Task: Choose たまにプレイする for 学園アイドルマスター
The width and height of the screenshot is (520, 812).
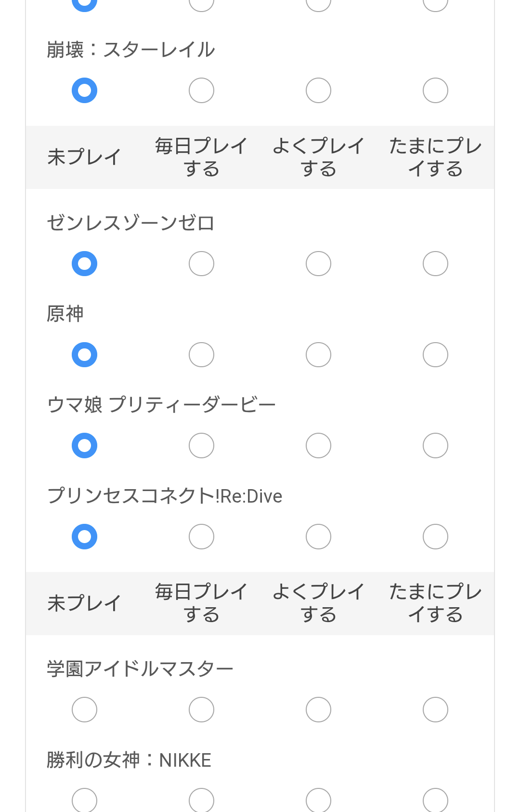Action: (435, 709)
